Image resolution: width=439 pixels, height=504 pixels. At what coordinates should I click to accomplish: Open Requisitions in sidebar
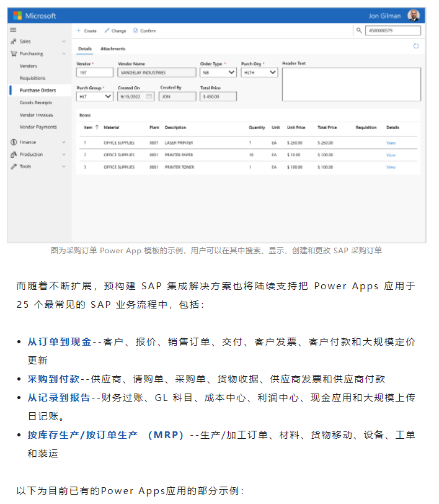coord(32,78)
